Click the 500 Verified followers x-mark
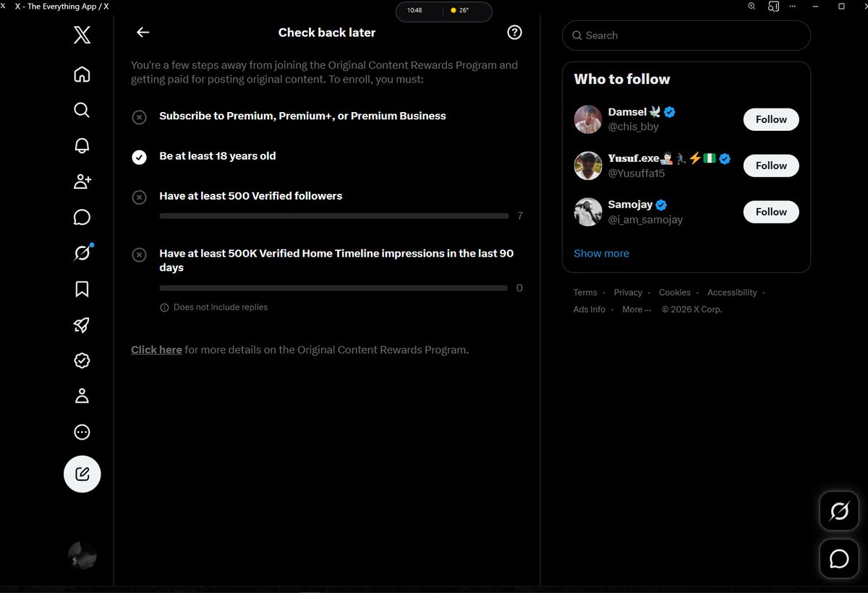The image size is (868, 593). [140, 197]
